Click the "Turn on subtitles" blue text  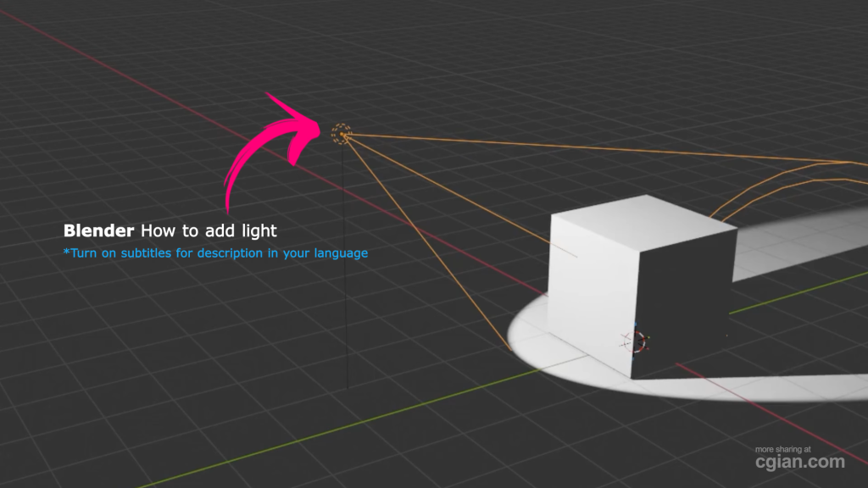tap(215, 252)
